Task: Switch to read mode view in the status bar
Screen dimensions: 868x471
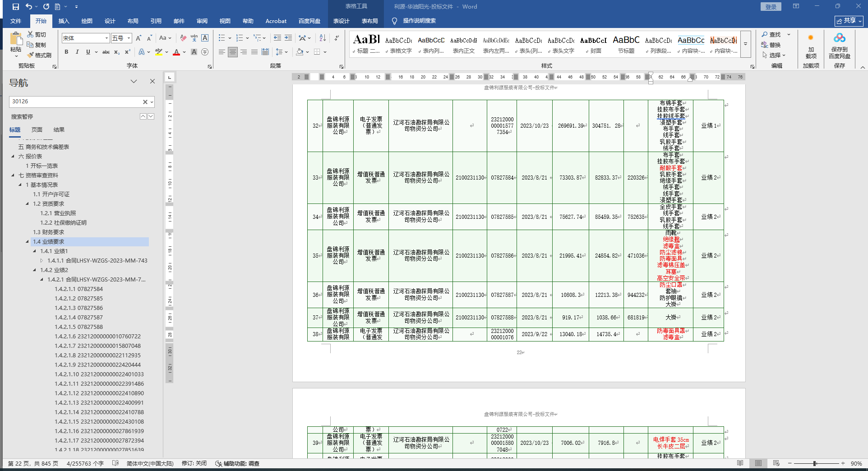Action: tap(740, 463)
